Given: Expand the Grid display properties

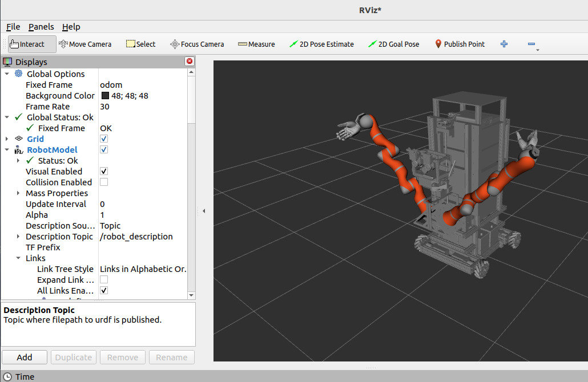Looking at the screenshot, I should point(7,139).
